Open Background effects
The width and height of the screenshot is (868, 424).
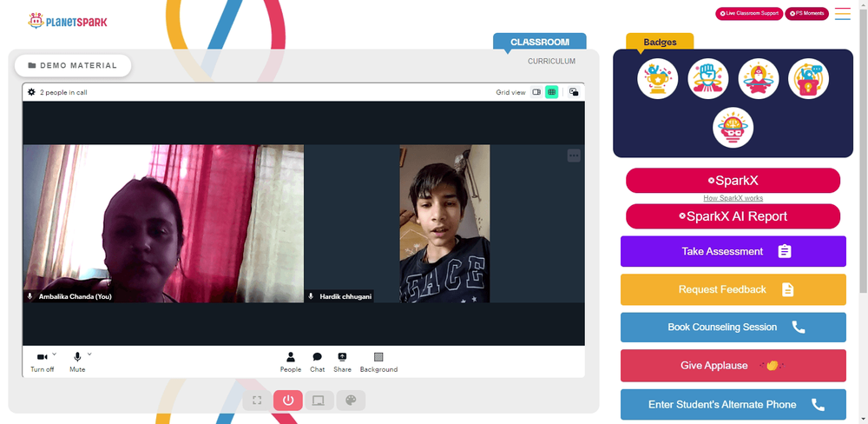pos(378,362)
